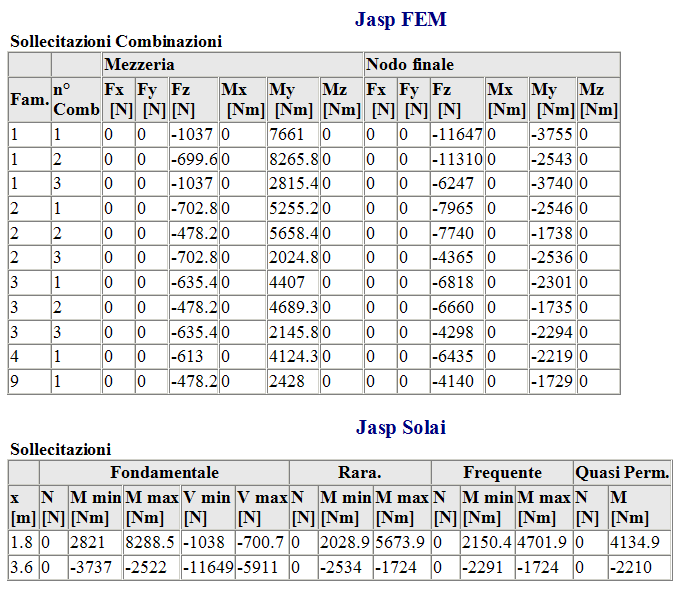The image size is (683, 594).
Task: Click Fondamentale M min value -3737
Action: [x=91, y=567]
